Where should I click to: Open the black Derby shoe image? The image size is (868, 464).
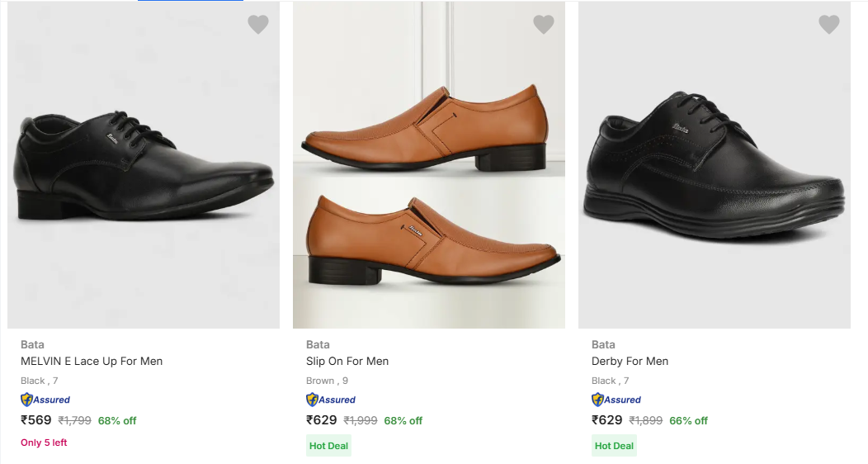(715, 165)
